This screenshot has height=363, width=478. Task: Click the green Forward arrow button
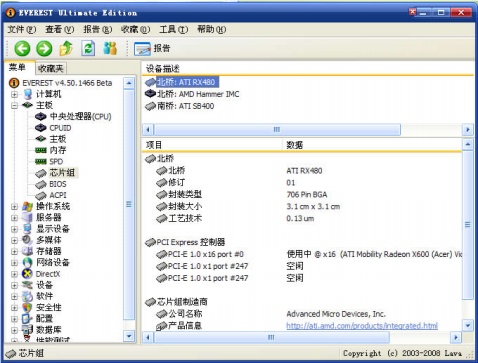pyautogui.click(x=44, y=49)
